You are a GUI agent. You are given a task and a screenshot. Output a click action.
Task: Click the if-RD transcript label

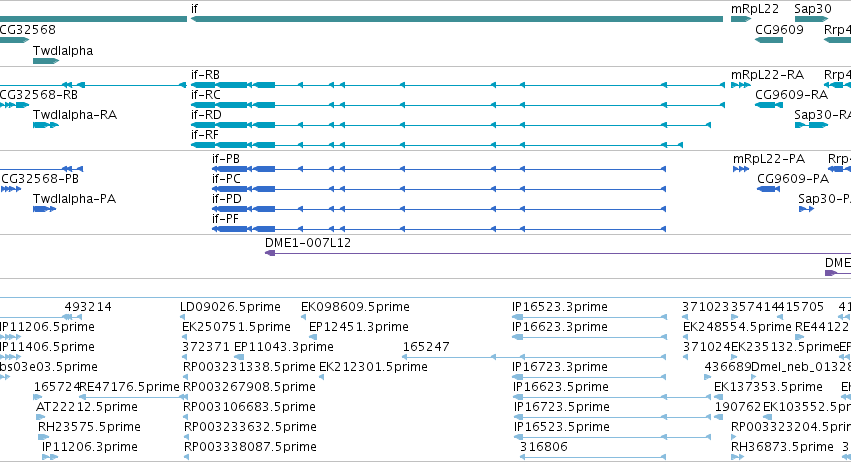point(206,115)
